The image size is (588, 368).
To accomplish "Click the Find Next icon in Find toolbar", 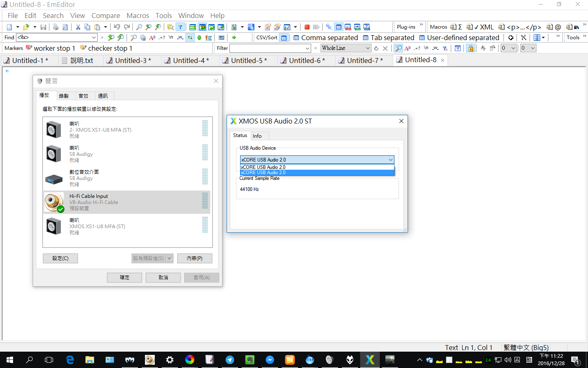I will 120,38.
